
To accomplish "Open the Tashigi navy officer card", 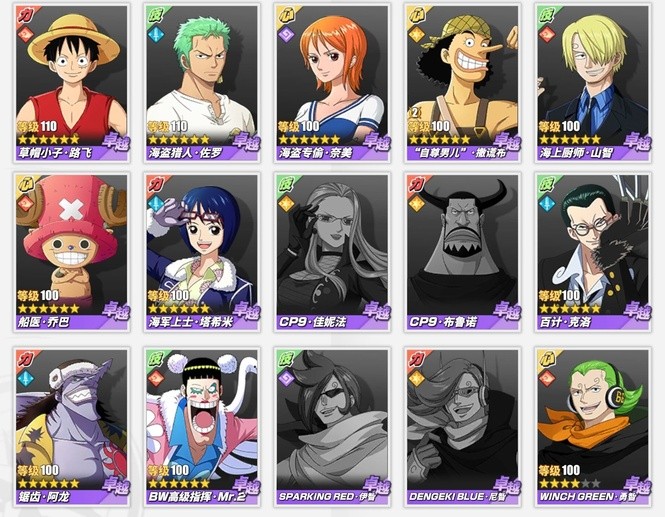I will coord(202,252).
